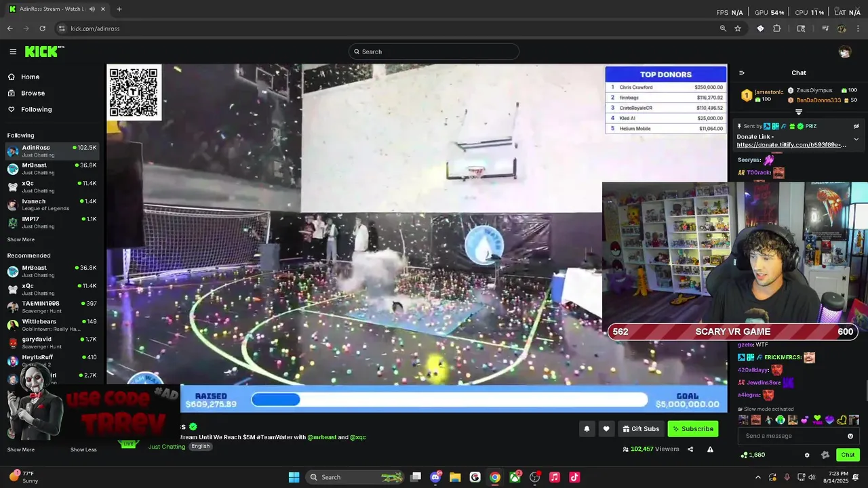Open the user profile avatar menu
The image size is (868, 488).
click(x=844, y=52)
